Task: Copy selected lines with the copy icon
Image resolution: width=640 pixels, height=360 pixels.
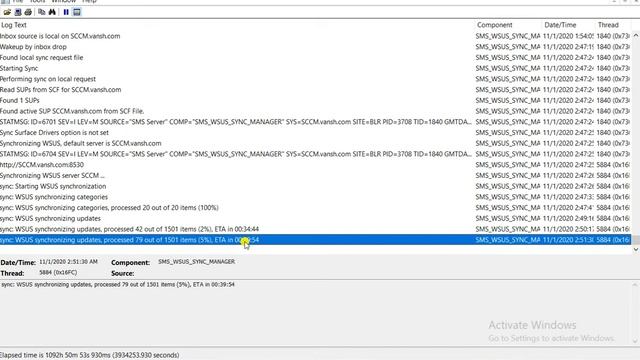Action: click(42, 12)
